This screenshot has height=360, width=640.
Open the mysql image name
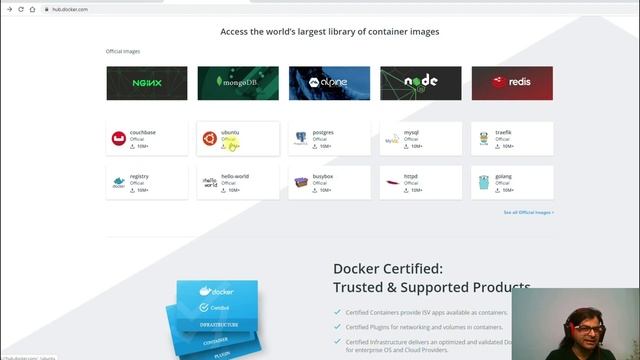coord(411,132)
